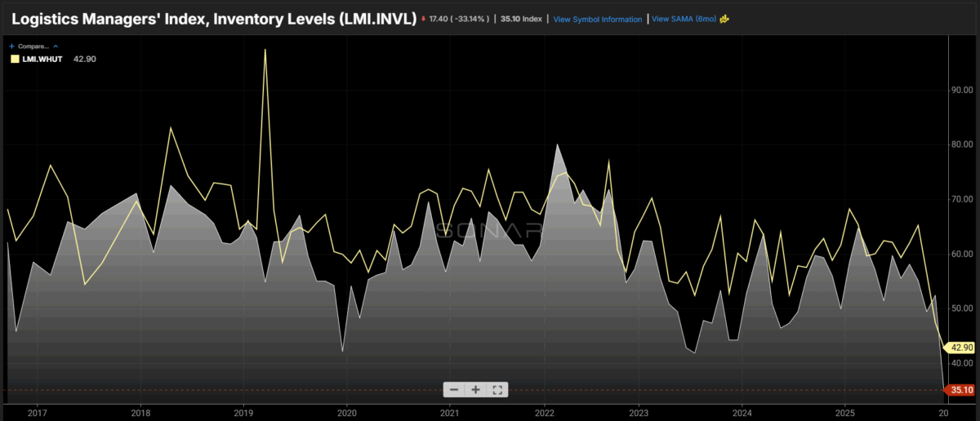Click the 17.40 (-33.14%) change value

[x=460, y=19]
